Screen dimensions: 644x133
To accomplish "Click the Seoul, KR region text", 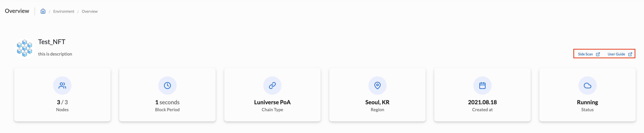I will tap(377, 102).
